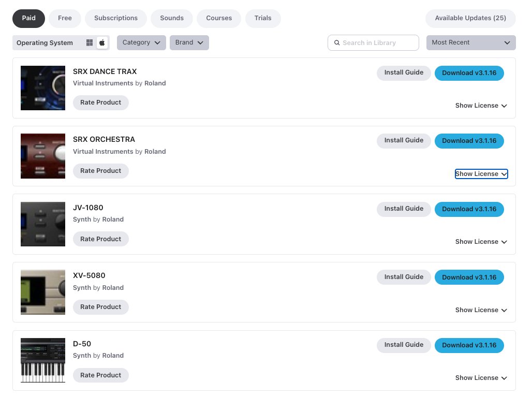Click the D-50 keyboard thumbnail
532x396 pixels.
[43, 360]
